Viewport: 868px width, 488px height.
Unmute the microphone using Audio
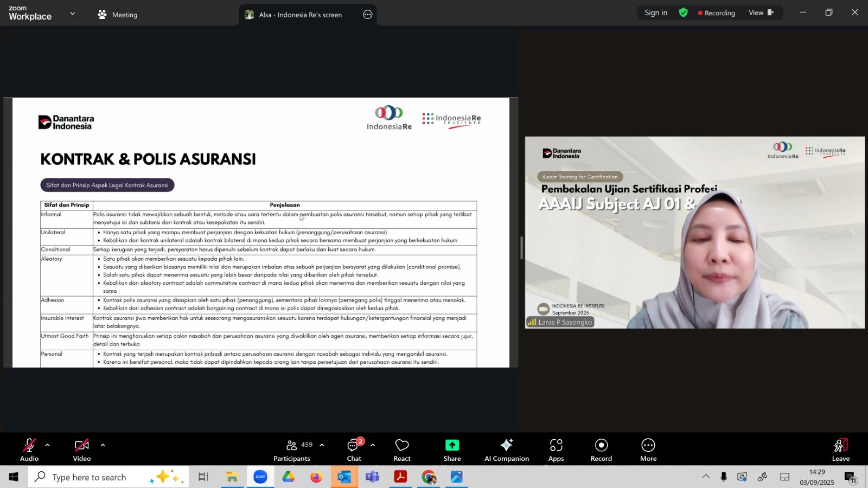tap(29, 450)
